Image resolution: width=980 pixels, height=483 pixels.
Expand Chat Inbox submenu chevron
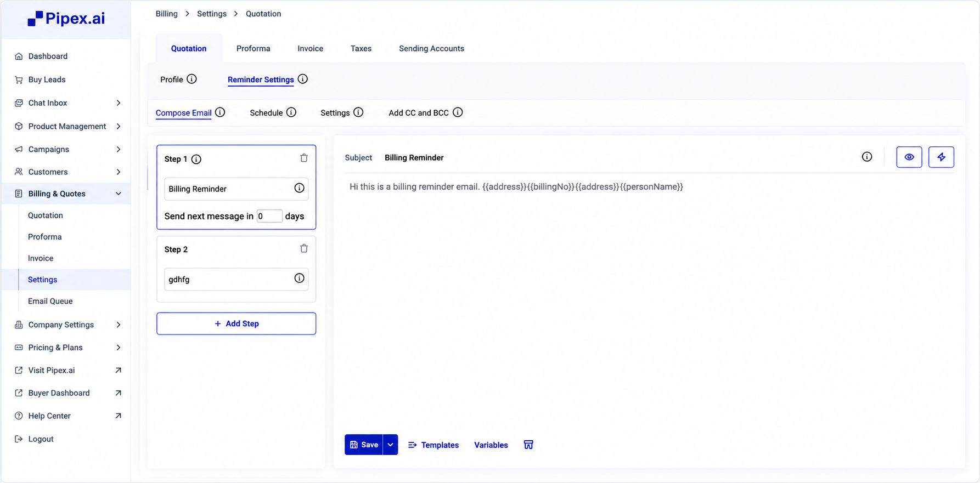pos(119,103)
